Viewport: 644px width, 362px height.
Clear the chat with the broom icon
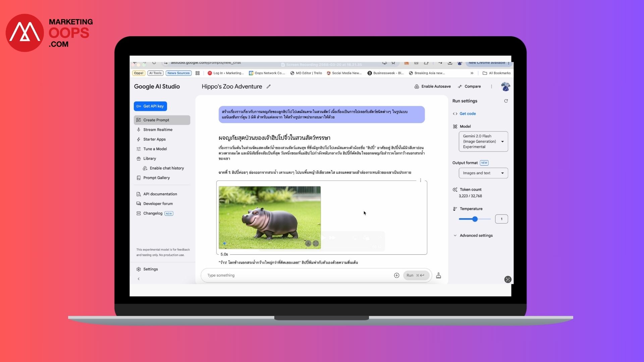(438, 276)
